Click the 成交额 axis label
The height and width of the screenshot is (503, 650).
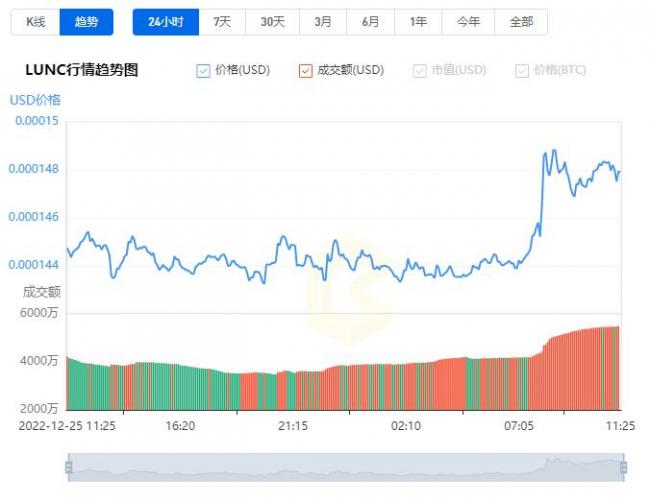tap(41, 292)
